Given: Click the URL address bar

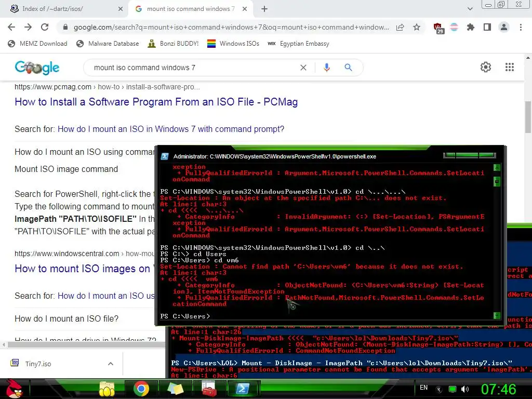Looking at the screenshot, I should (x=231, y=27).
